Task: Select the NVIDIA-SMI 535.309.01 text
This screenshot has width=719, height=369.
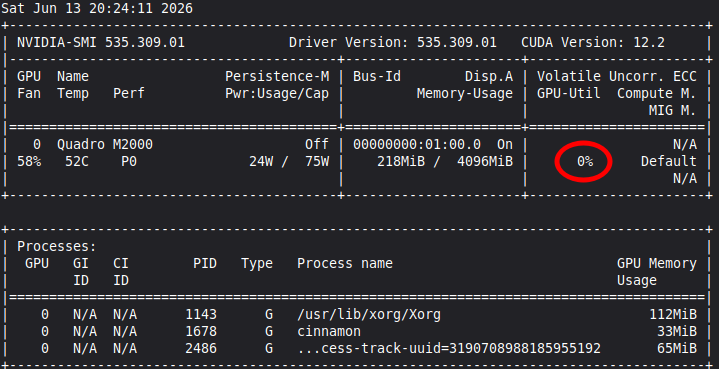Action: (101, 43)
